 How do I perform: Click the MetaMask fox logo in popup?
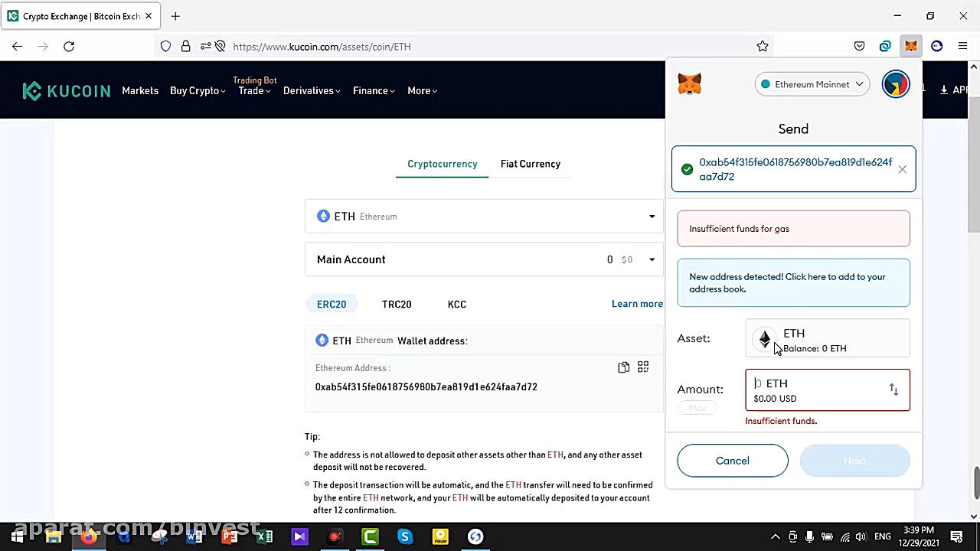689,84
